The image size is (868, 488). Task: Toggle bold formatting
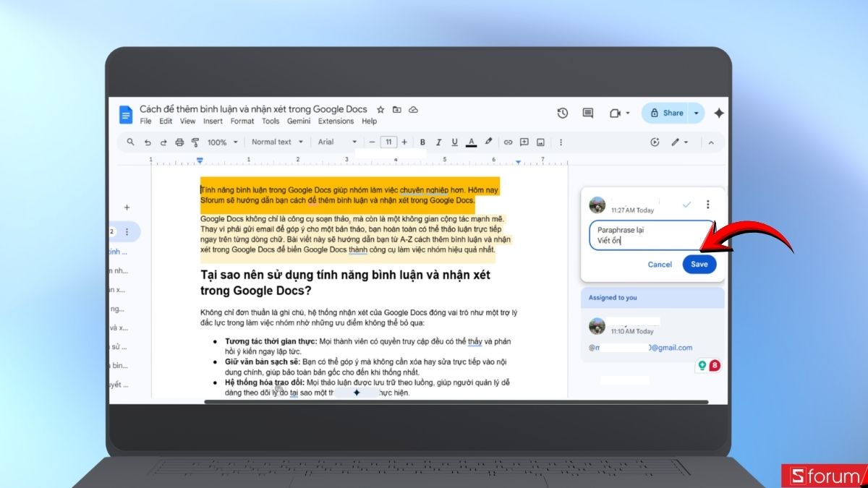pyautogui.click(x=422, y=142)
